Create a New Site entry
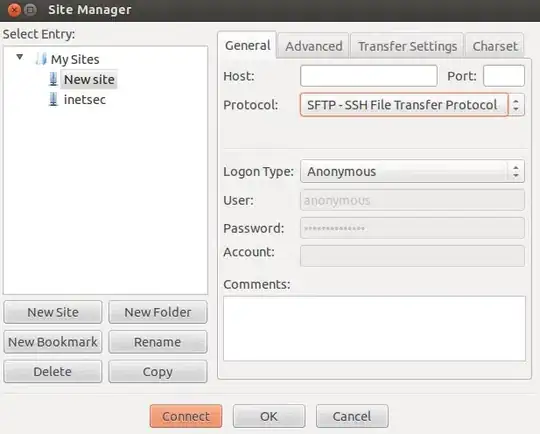 53,312
